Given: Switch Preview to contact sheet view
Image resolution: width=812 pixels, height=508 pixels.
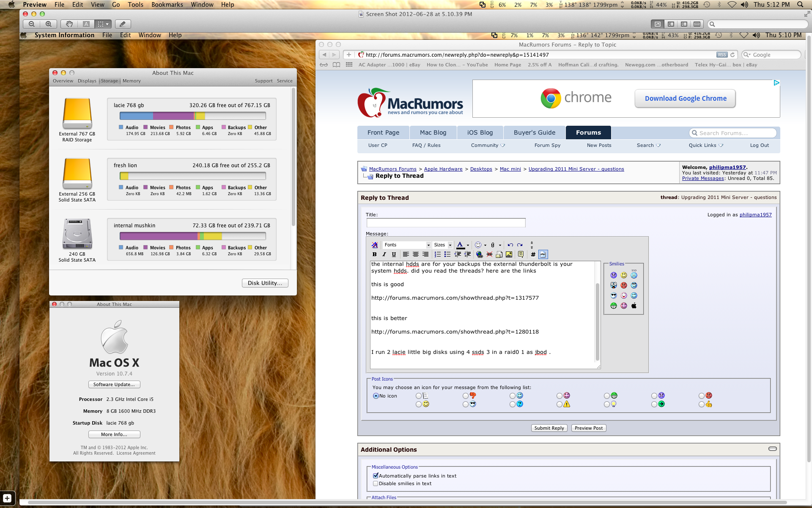Looking at the screenshot, I should [x=697, y=24].
